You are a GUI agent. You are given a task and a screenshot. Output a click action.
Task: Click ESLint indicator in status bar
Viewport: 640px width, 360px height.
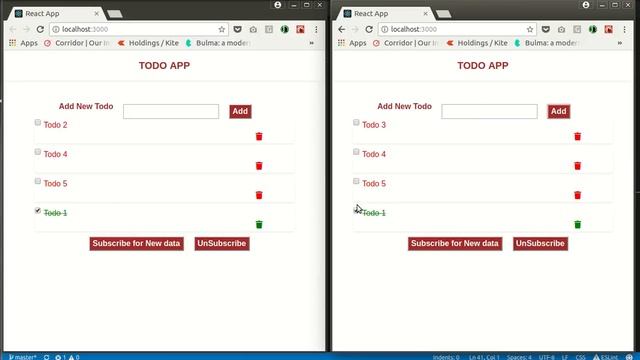[606, 357]
